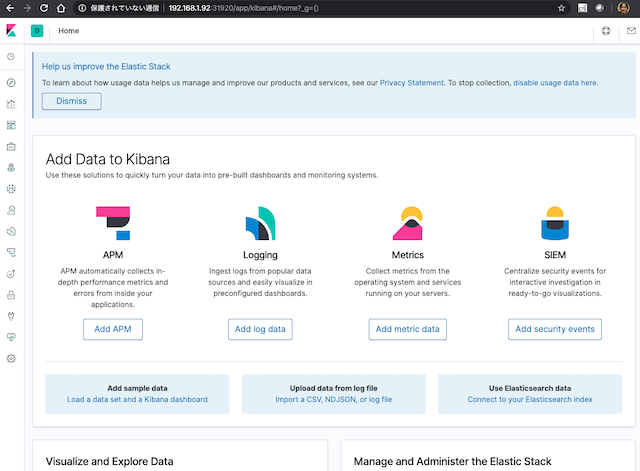Click Load a data set and a Kibana dashboard
Image resolution: width=640 pixels, height=471 pixels.
tap(137, 400)
